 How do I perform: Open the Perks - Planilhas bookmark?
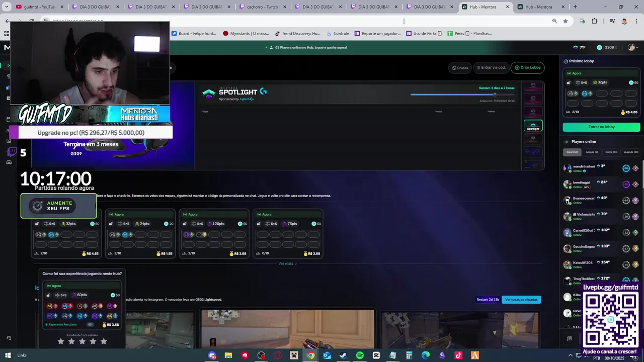(x=469, y=34)
